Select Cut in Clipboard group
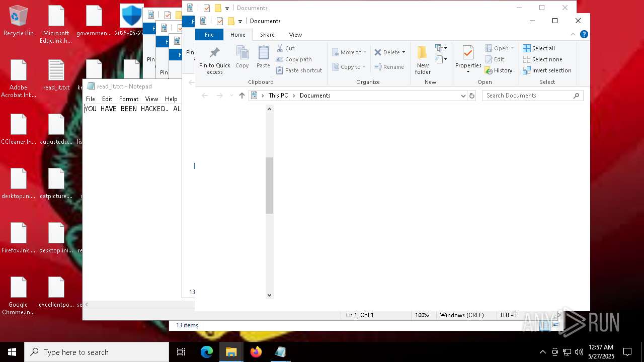Screen dimensions: 644x362 click(x=285, y=48)
